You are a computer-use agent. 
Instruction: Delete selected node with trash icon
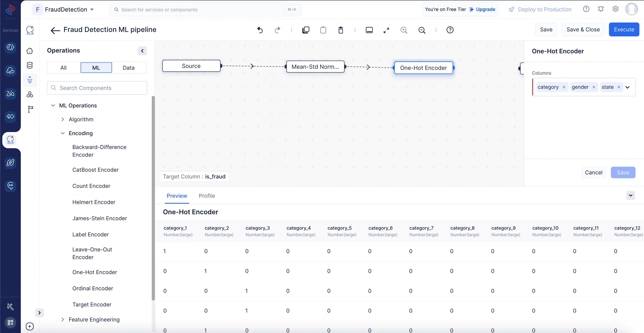pos(340,30)
